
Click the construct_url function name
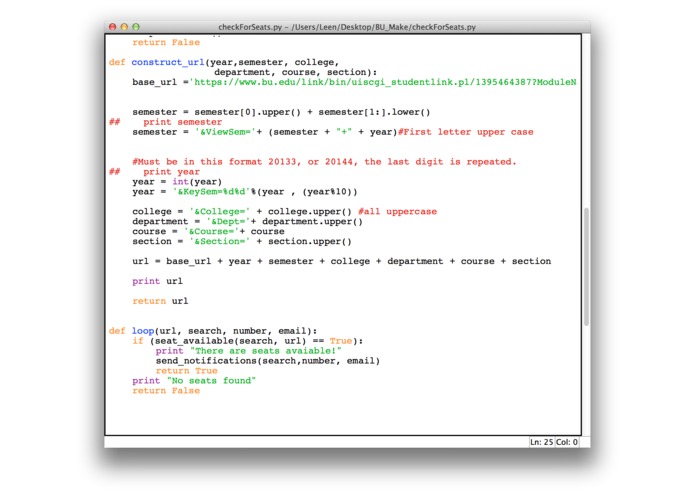click(x=168, y=62)
